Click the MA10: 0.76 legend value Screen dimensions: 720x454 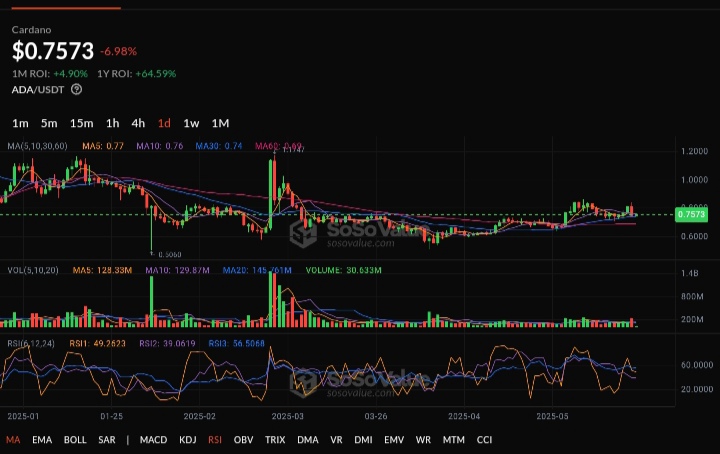159,146
